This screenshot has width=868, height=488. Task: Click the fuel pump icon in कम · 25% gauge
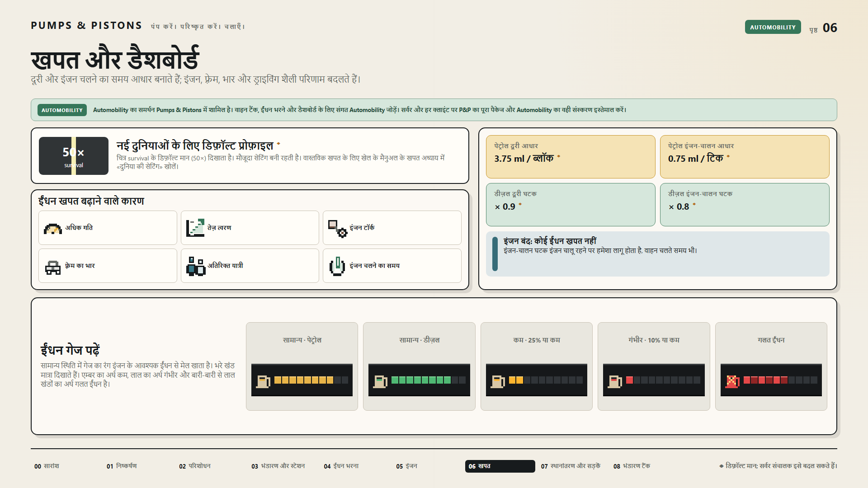pyautogui.click(x=498, y=381)
